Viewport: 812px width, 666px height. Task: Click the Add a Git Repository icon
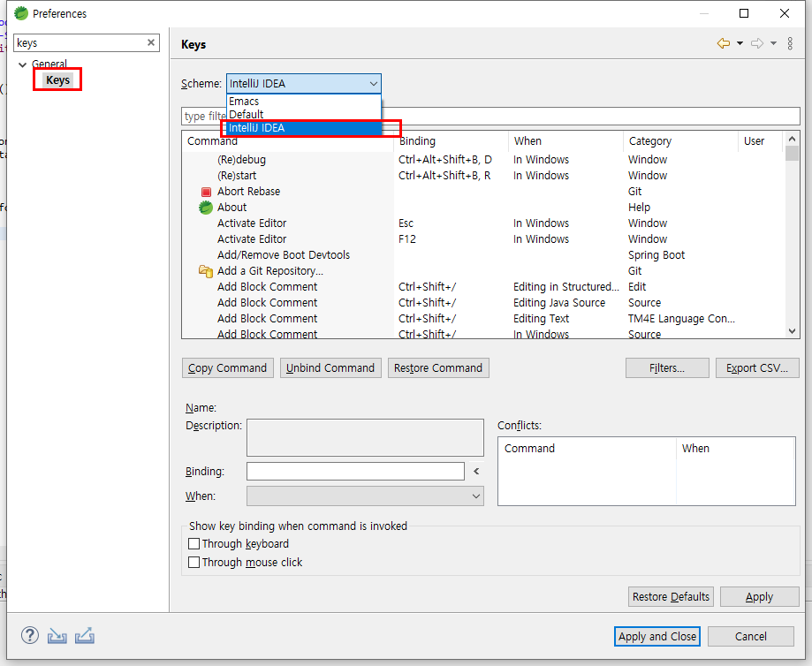tap(206, 271)
